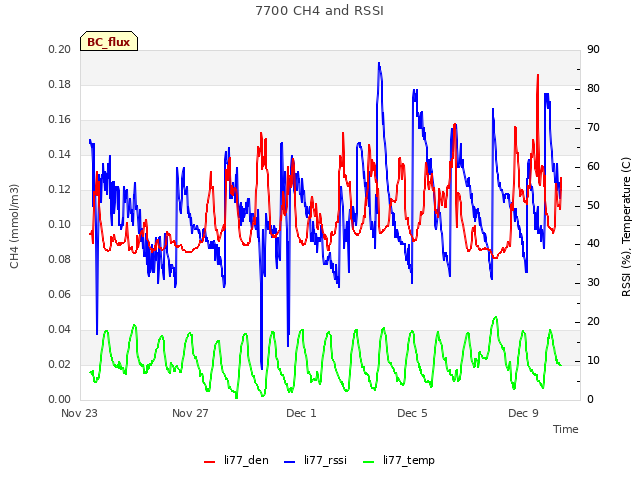The height and width of the screenshot is (480, 640).
Task: Click the 10 right axis value
Action: 593,360
